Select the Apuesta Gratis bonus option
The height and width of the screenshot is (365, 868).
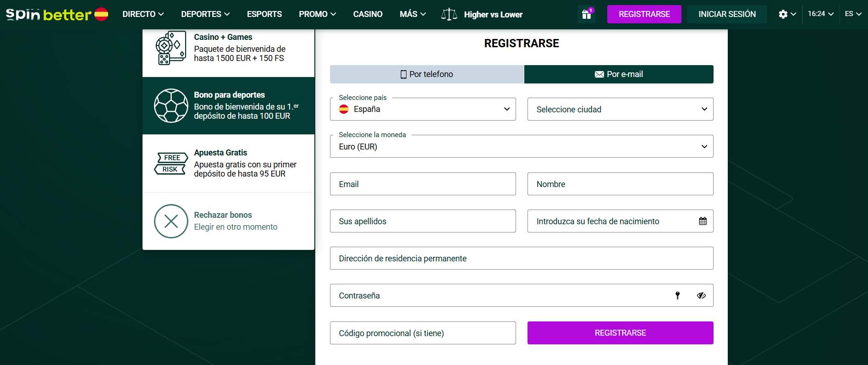click(228, 163)
